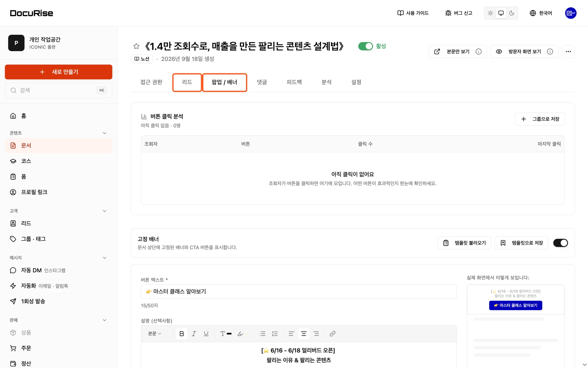The width and height of the screenshot is (588, 368).
Task: Open the 개인 작업공간 workspace switcher
Action: 59,43
